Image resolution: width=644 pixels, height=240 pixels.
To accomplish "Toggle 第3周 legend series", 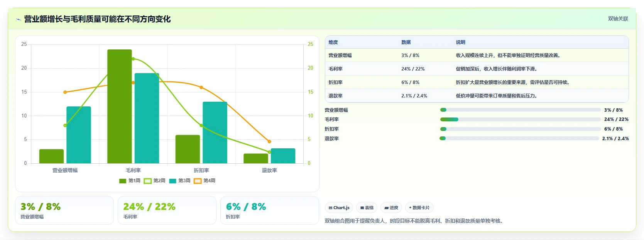I will tap(180, 181).
